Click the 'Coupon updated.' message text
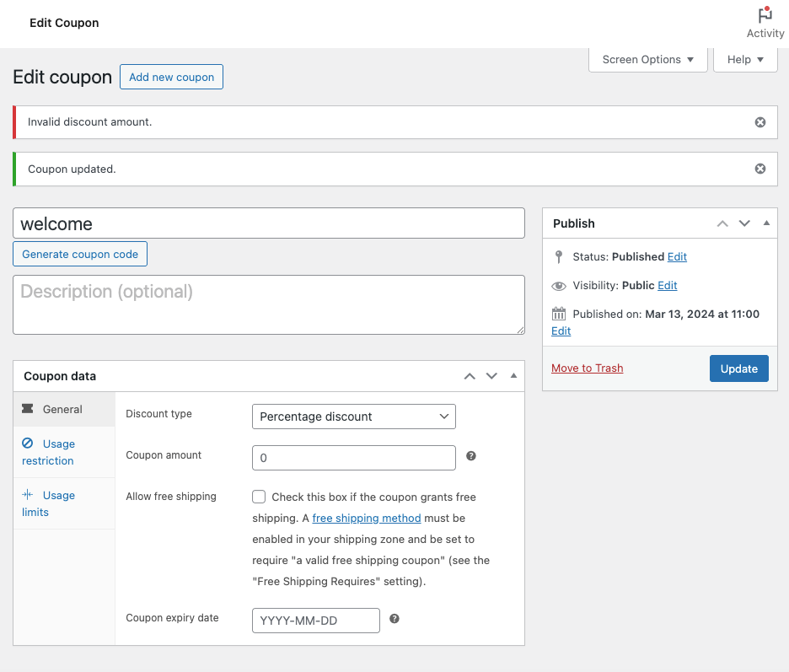This screenshot has width=789, height=672. point(72,169)
